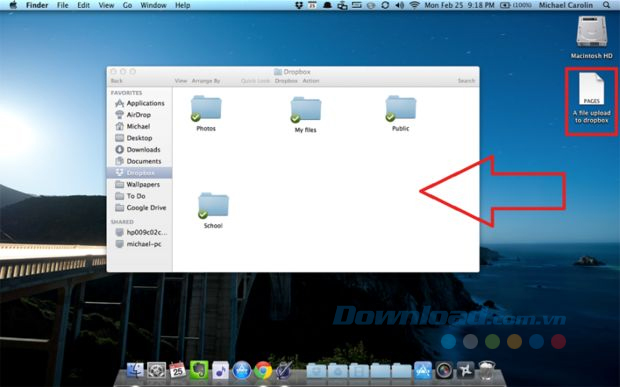Select the Dropbox sidebar entry
Viewport: 620px width, 387px height.
[x=139, y=173]
